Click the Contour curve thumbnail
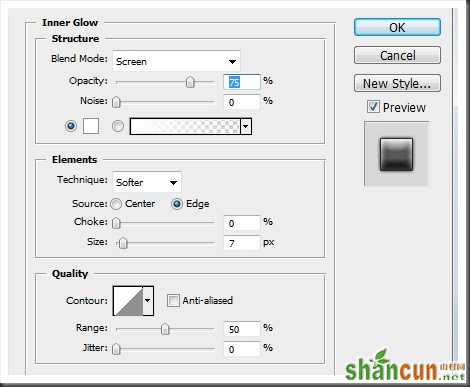 (x=128, y=301)
